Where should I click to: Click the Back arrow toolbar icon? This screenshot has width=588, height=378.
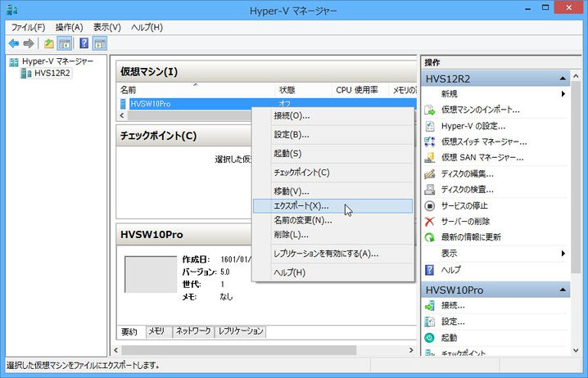point(14,44)
